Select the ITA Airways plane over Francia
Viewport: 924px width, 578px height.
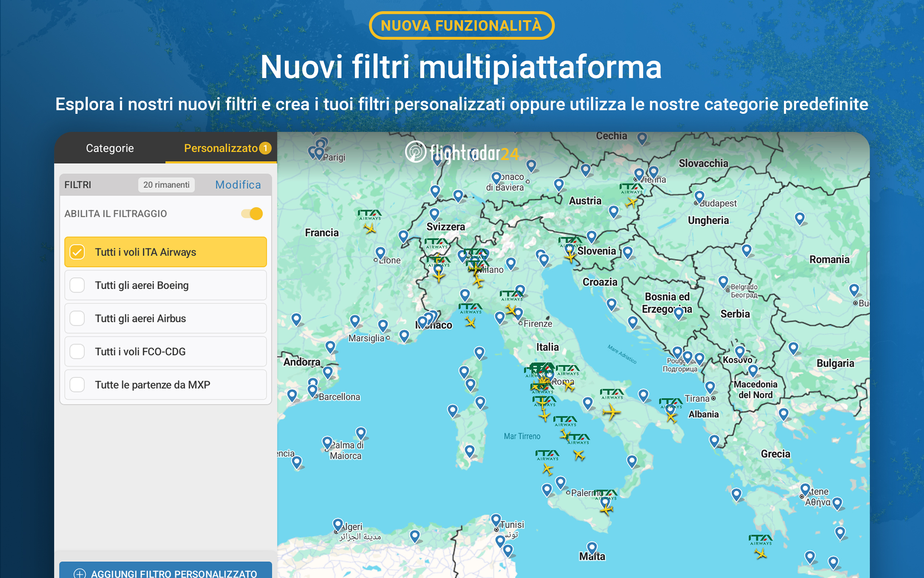[370, 229]
